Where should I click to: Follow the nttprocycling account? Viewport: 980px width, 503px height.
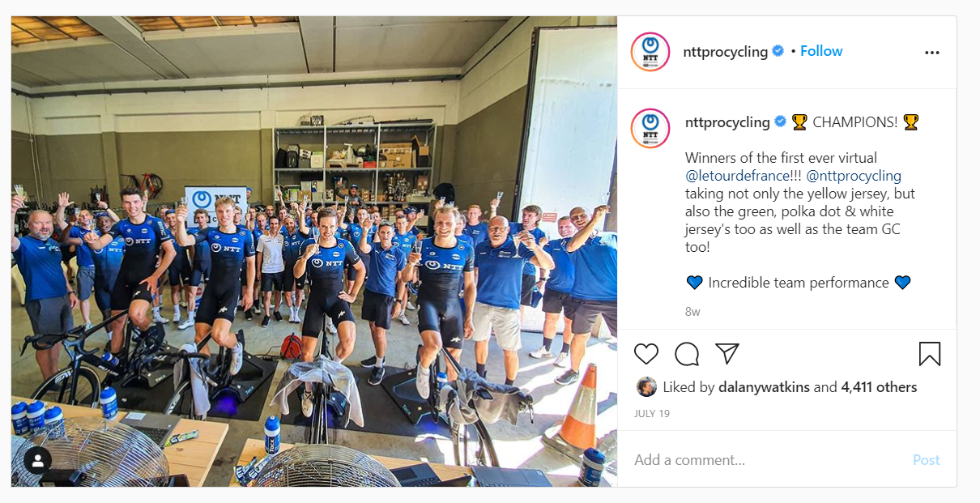[x=821, y=51]
